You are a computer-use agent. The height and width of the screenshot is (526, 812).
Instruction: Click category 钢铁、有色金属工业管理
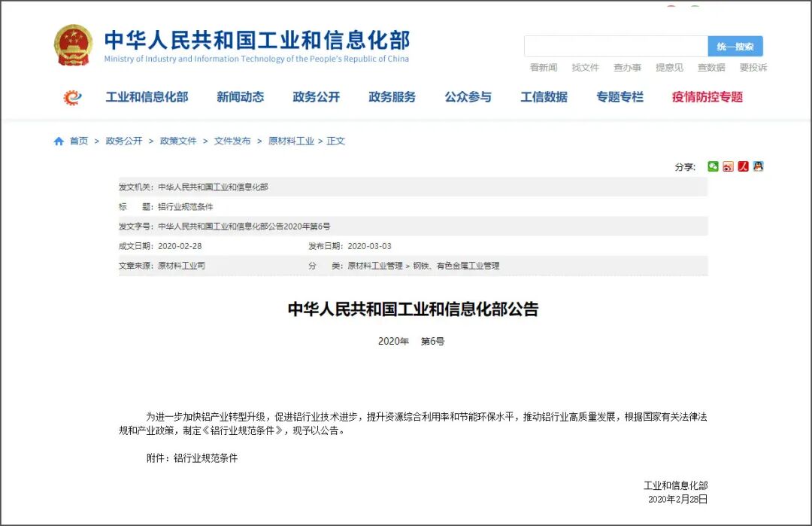click(x=456, y=266)
